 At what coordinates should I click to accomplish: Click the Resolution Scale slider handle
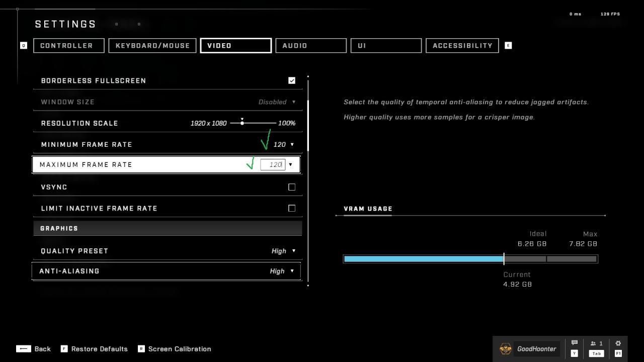click(x=242, y=123)
